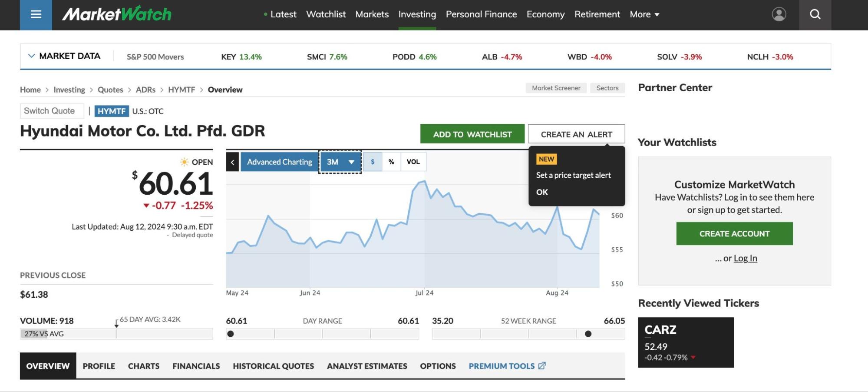Go to Latest in top navigation

coord(283,14)
